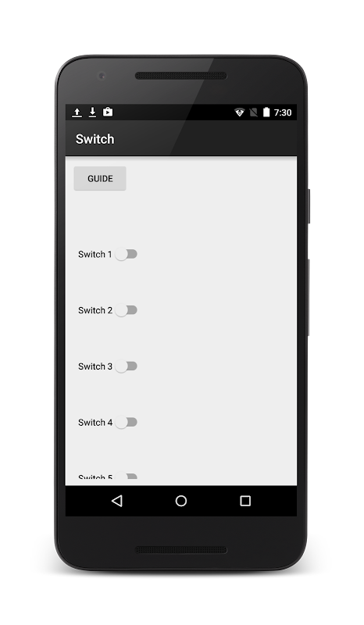Tap the Android home circle button

[181, 501]
